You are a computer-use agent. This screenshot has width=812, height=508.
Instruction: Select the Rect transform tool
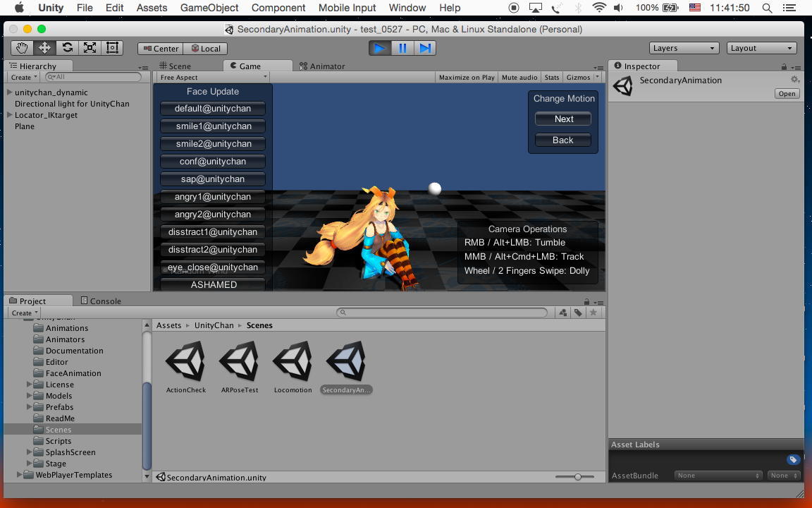coord(112,48)
